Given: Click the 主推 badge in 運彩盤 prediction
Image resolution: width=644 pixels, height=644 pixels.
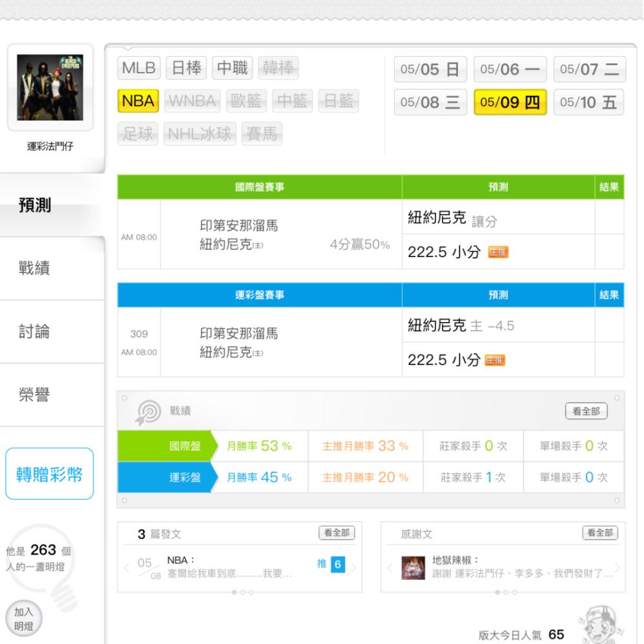Looking at the screenshot, I should point(495,360).
